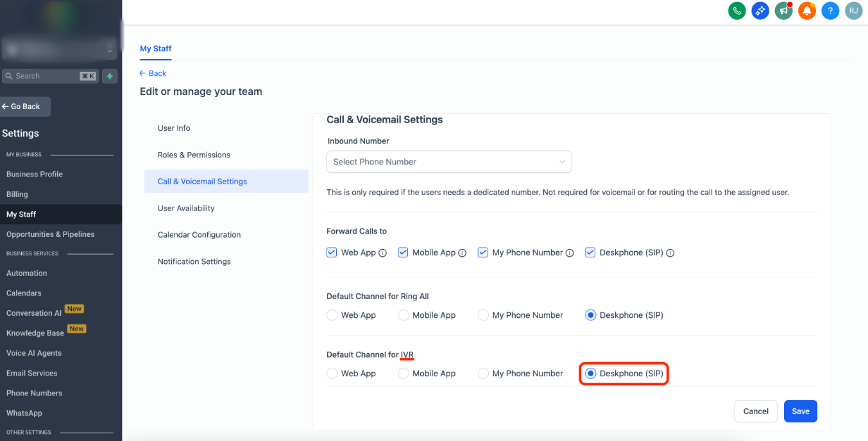Click the Inbound Number label
The height and width of the screenshot is (441, 868).
click(x=358, y=141)
